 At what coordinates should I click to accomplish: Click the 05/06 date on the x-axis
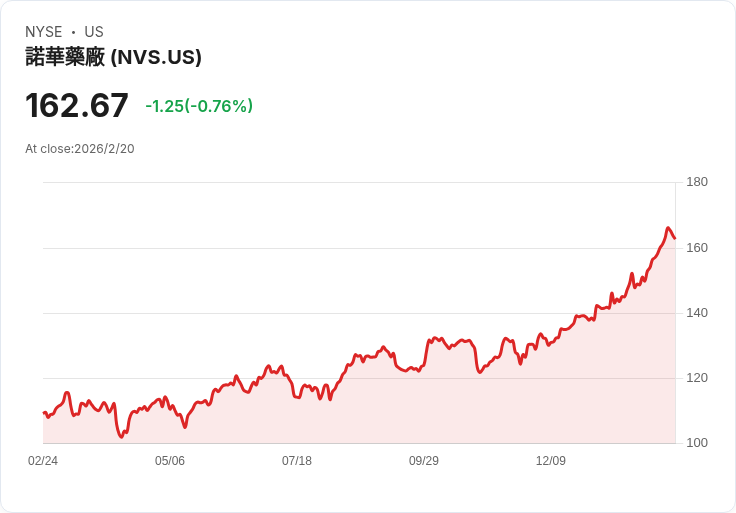pos(170,461)
